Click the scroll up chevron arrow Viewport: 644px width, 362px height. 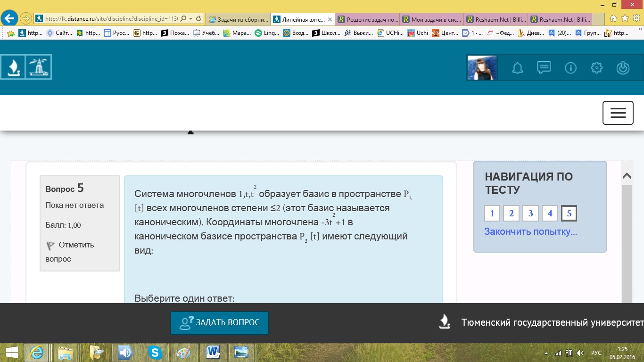(x=627, y=176)
